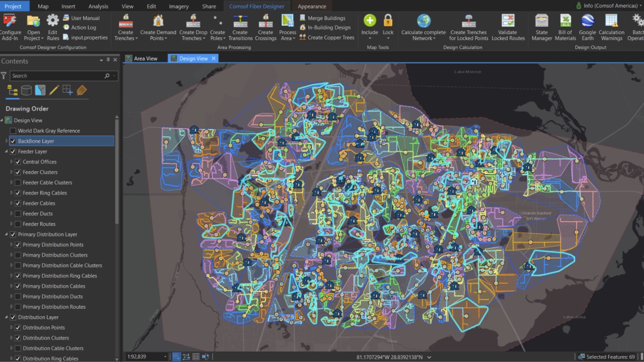The width and height of the screenshot is (644, 362).
Task: Open the Imagery ribbon tab
Action: click(178, 6)
